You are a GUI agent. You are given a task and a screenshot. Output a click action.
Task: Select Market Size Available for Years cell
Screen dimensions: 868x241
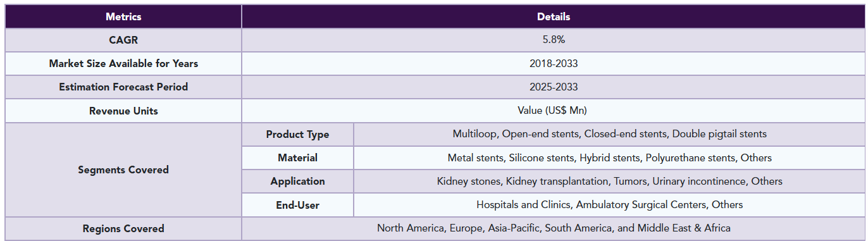point(123,63)
